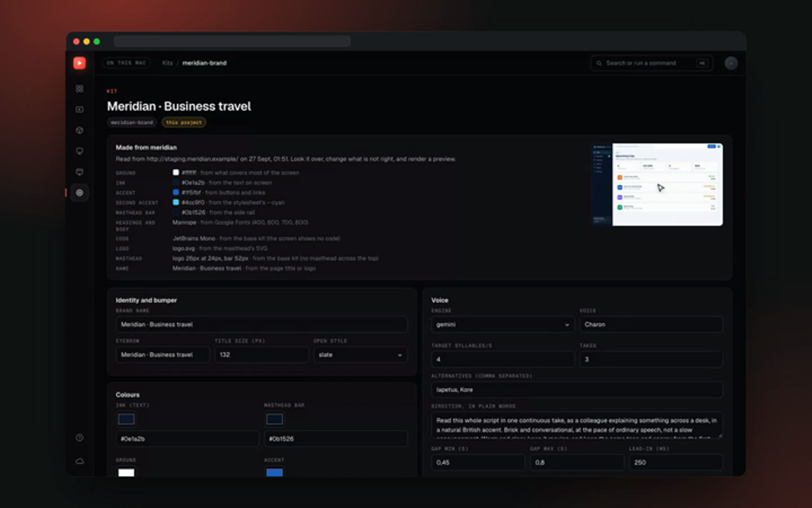Viewport: 812px width, 508px height.
Task: Open the clock icon near sidebar bottom
Action: 80,437
